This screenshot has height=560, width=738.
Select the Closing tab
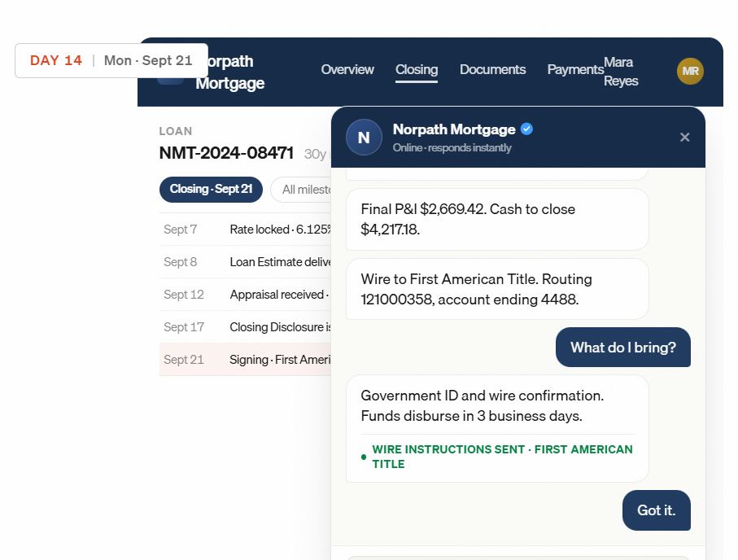click(x=417, y=70)
